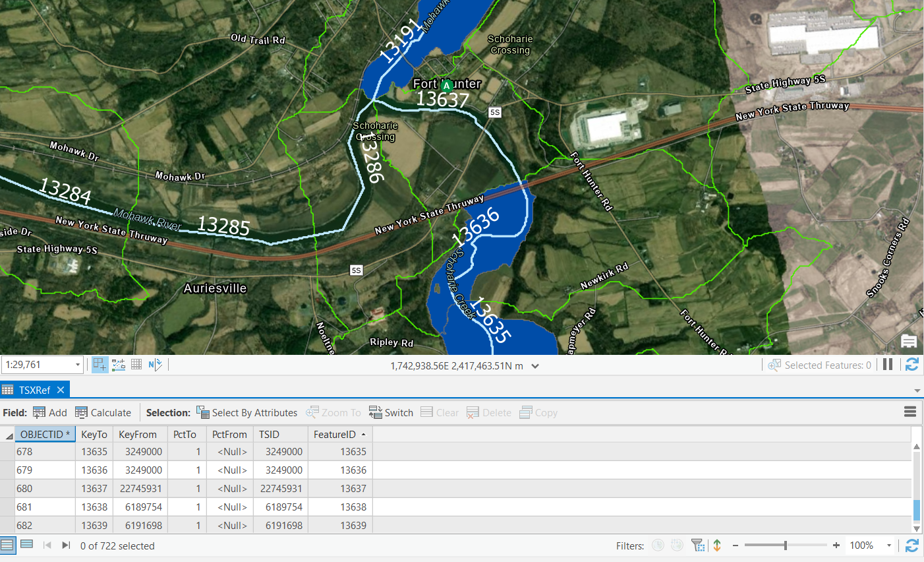
Task: Click Zoom To selection button
Action: point(333,412)
